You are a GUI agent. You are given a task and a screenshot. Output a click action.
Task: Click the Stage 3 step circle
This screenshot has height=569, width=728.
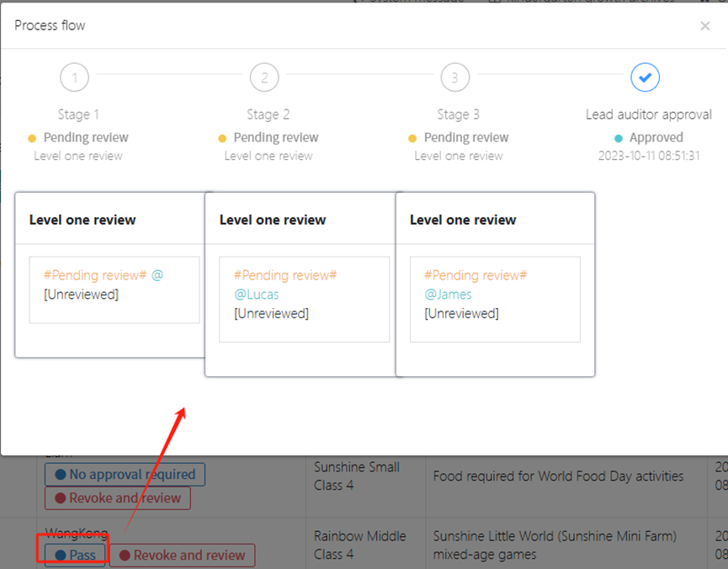coord(454,78)
